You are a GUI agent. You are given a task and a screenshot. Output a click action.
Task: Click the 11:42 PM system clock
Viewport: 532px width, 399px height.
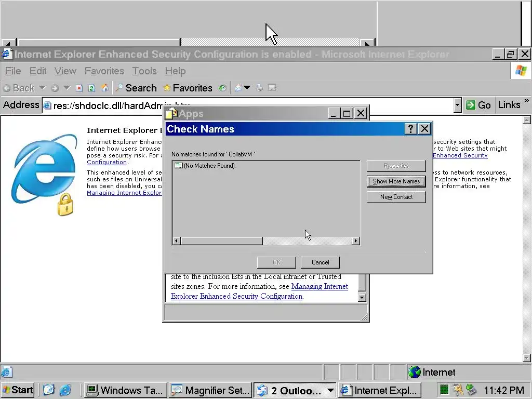[x=504, y=390]
